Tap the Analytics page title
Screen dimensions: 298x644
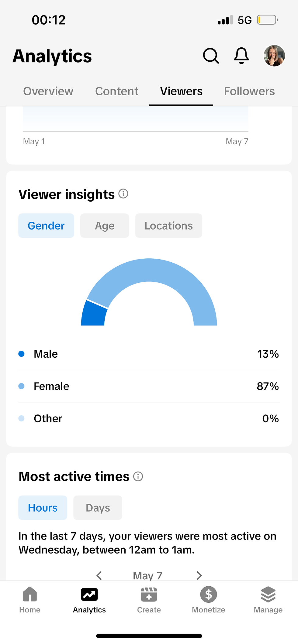tap(52, 56)
